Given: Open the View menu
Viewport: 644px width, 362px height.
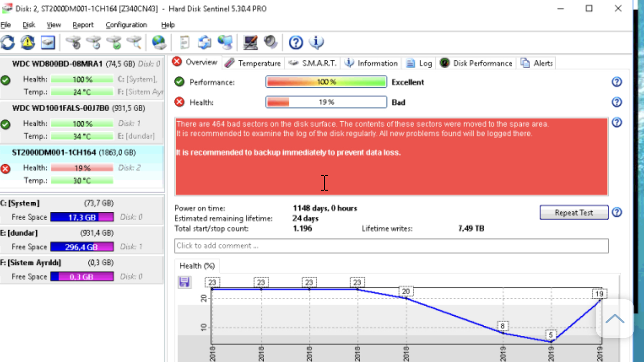Looking at the screenshot, I should (x=54, y=25).
